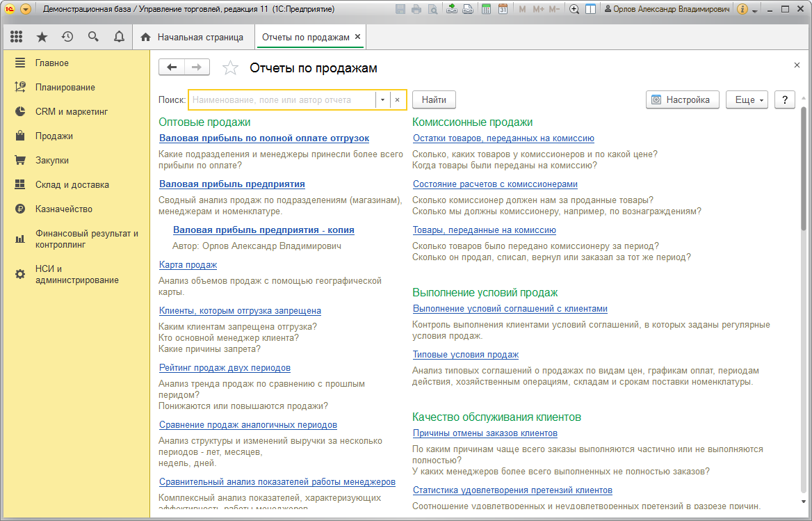Open the НСИ и администрирование section
Screen dimensions: 812x521
click(x=76, y=275)
